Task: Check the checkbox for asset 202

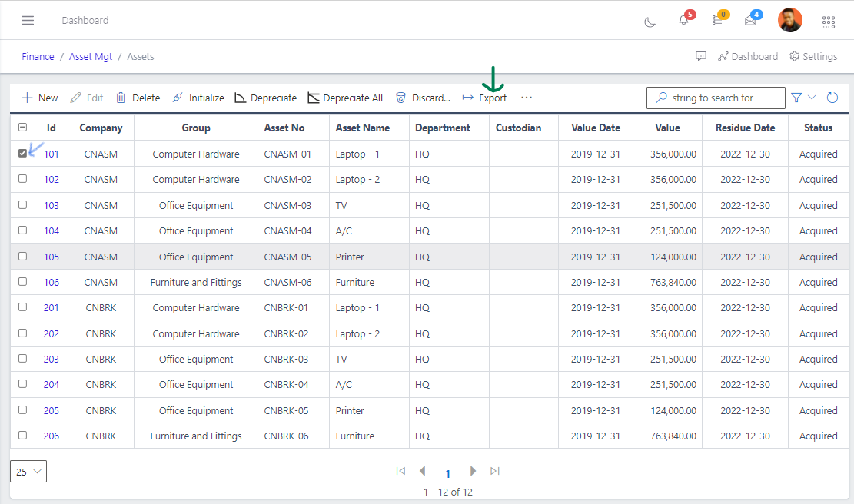Action: click(22, 333)
